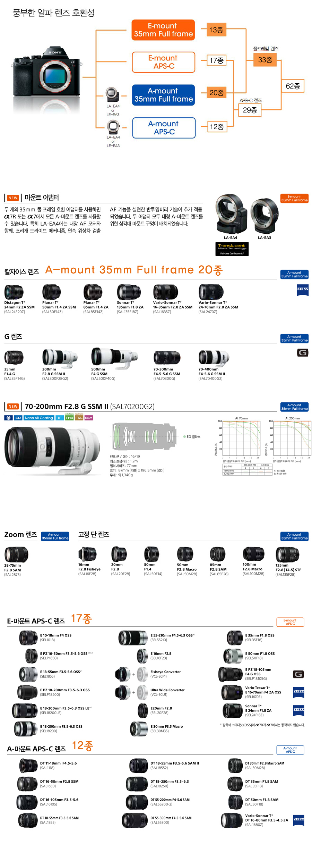Click the blue A-mount 35mm Full frame box

click(x=164, y=95)
